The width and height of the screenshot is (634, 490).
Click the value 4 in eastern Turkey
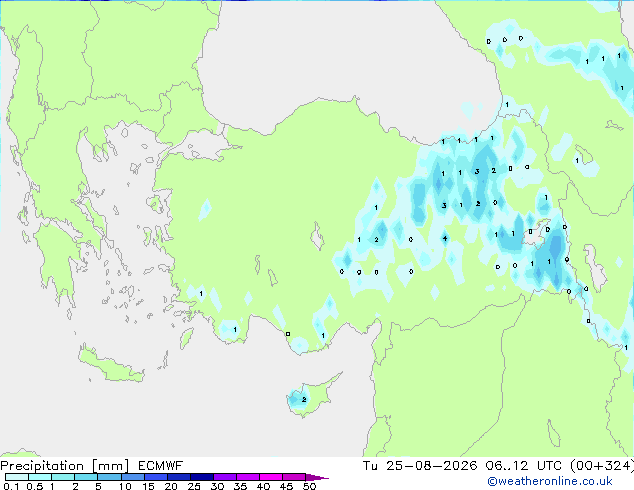click(445, 239)
